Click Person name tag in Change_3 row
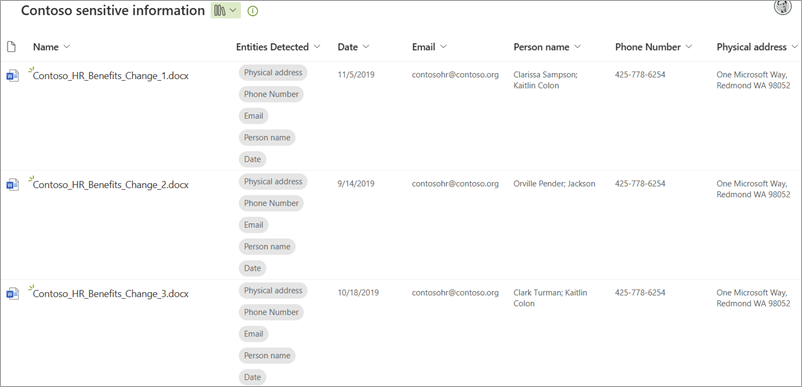Screen dimensions: 802x387 point(267,355)
